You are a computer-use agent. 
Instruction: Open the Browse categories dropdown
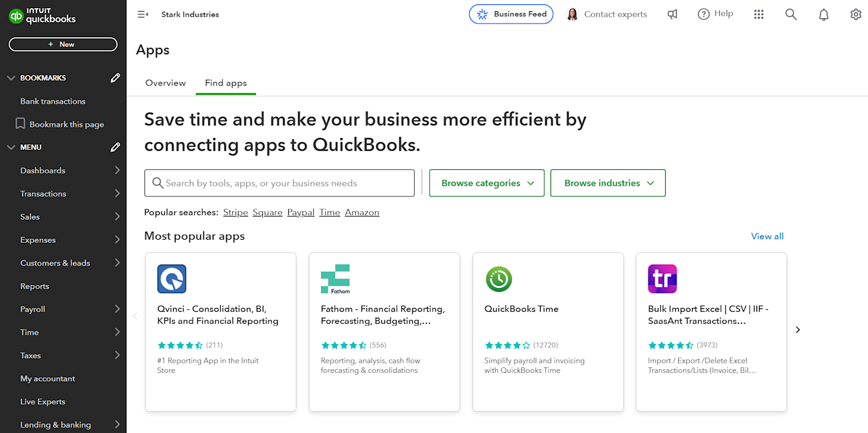[x=487, y=183]
